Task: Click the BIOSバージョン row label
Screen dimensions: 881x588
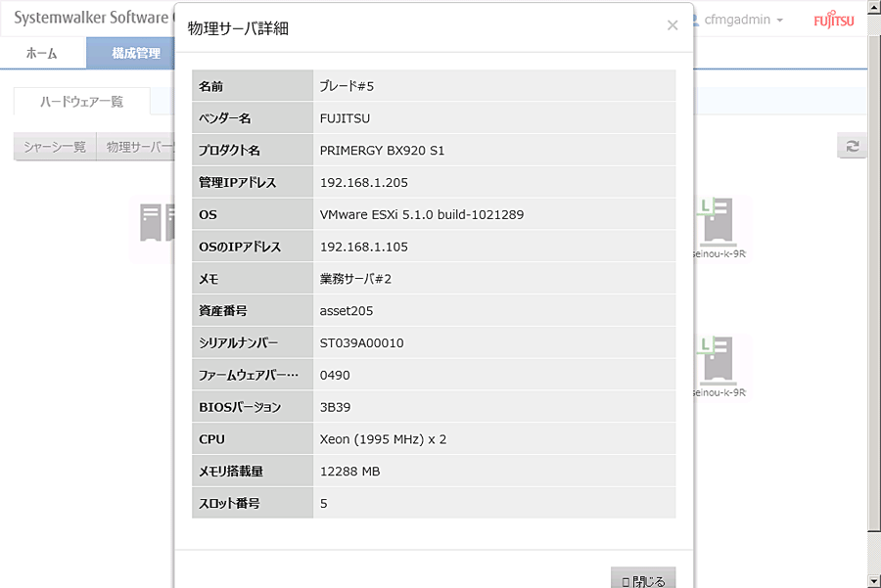Action: pos(240,407)
